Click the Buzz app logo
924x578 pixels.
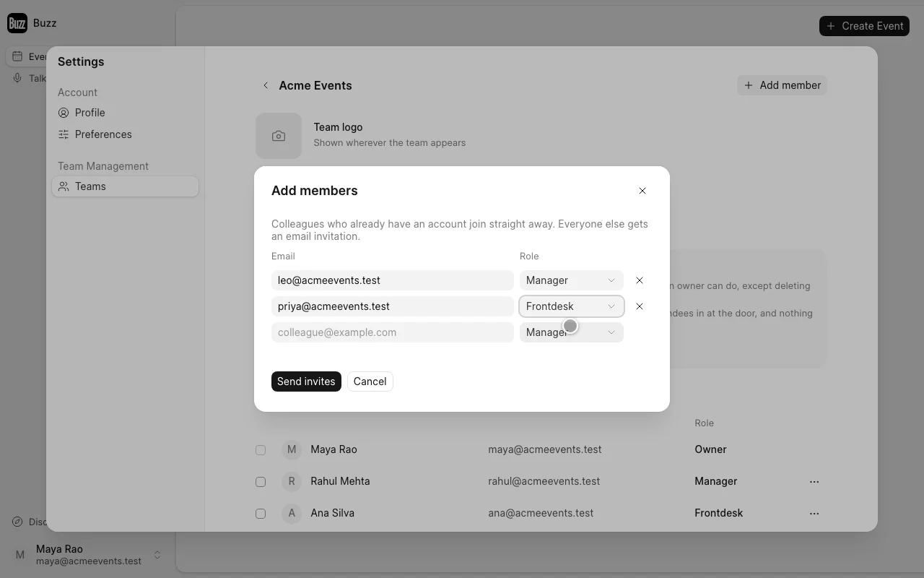(x=17, y=23)
